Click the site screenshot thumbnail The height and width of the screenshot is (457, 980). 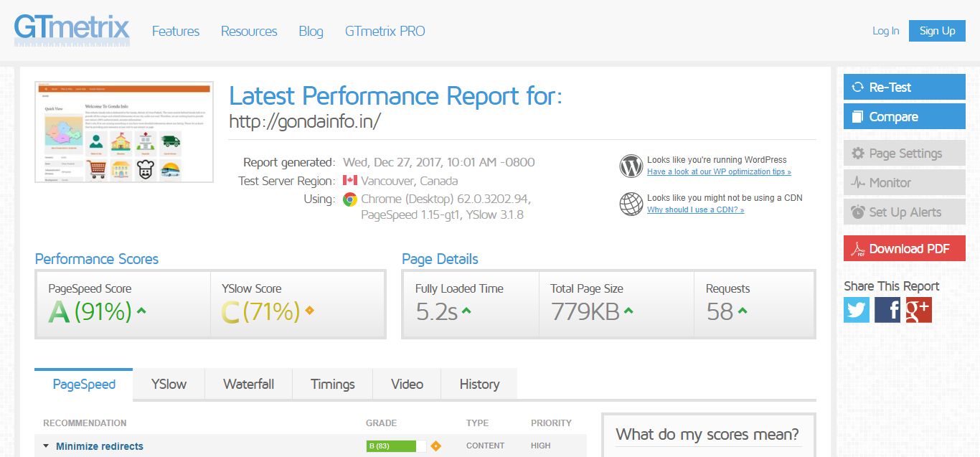coord(124,132)
